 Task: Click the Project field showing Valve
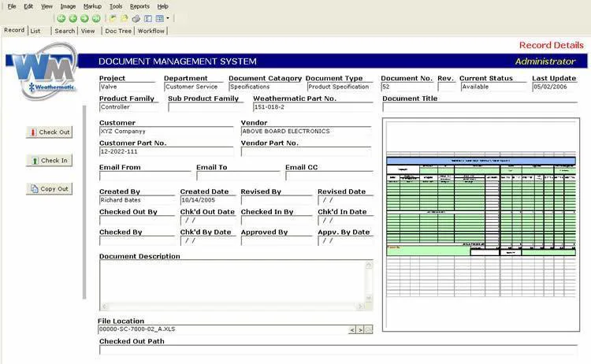128,87
